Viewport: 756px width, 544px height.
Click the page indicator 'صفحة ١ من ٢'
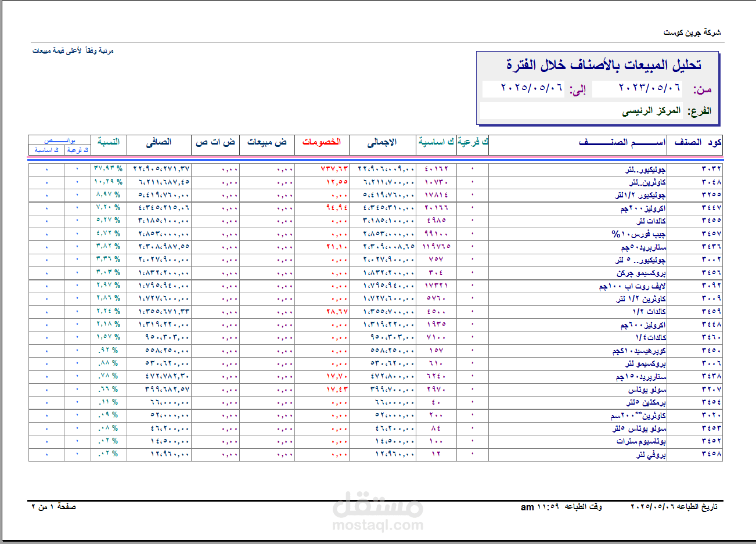coord(53,507)
